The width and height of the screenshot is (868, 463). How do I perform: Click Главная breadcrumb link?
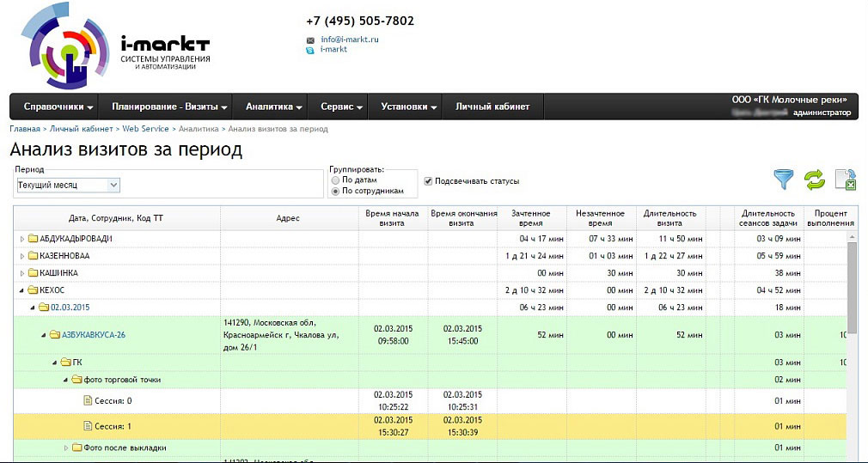click(x=25, y=129)
